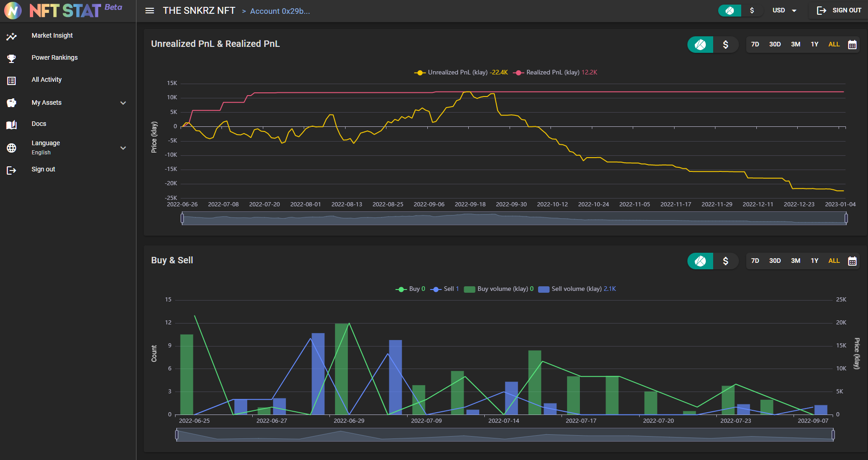
Task: Open the Account 0x29b breadcrumb link
Action: pyautogui.click(x=280, y=11)
